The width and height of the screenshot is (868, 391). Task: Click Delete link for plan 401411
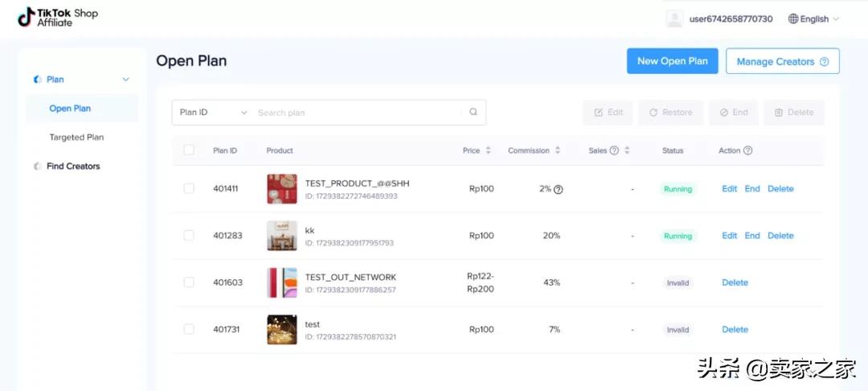(780, 189)
